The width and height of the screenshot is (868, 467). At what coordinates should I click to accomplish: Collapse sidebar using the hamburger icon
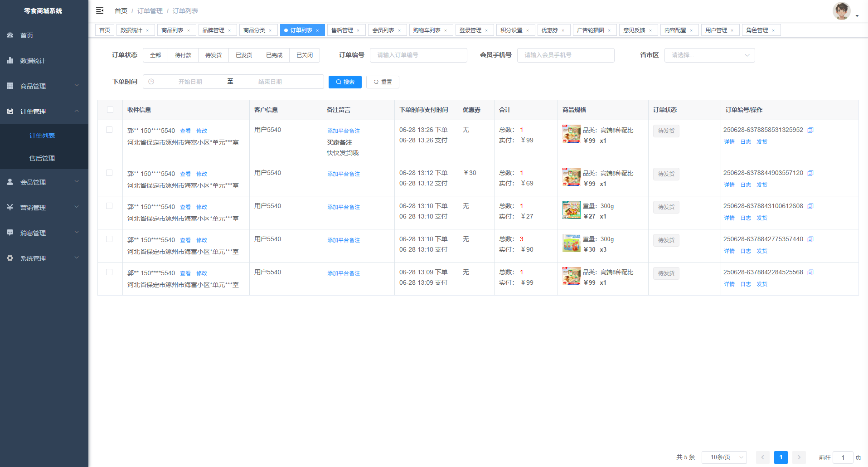coord(100,10)
